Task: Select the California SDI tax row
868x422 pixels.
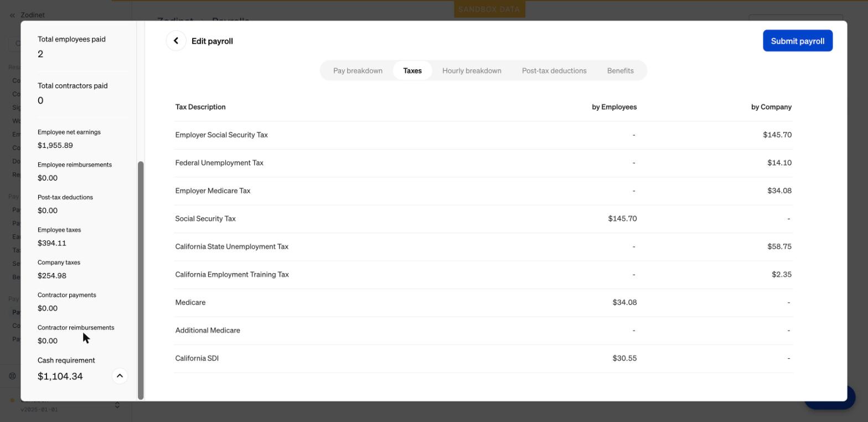Action: [x=483, y=358]
